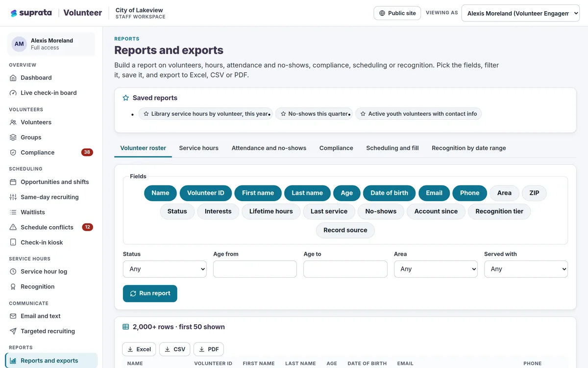Open Volunteers in the sidebar
Screen dimensions: 588x368
pos(51,122)
